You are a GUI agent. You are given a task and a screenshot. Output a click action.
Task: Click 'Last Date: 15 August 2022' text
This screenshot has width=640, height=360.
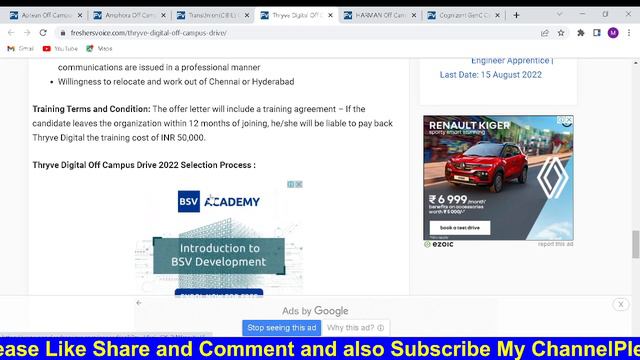[491, 75]
